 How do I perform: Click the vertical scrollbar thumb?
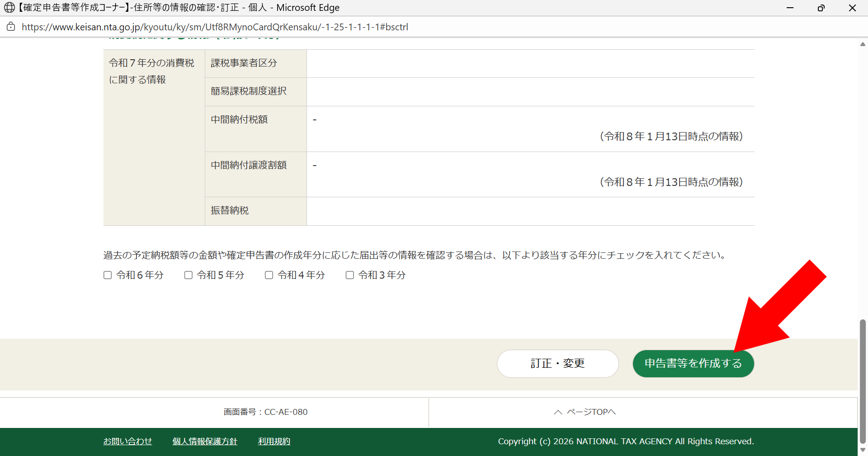coord(863,380)
